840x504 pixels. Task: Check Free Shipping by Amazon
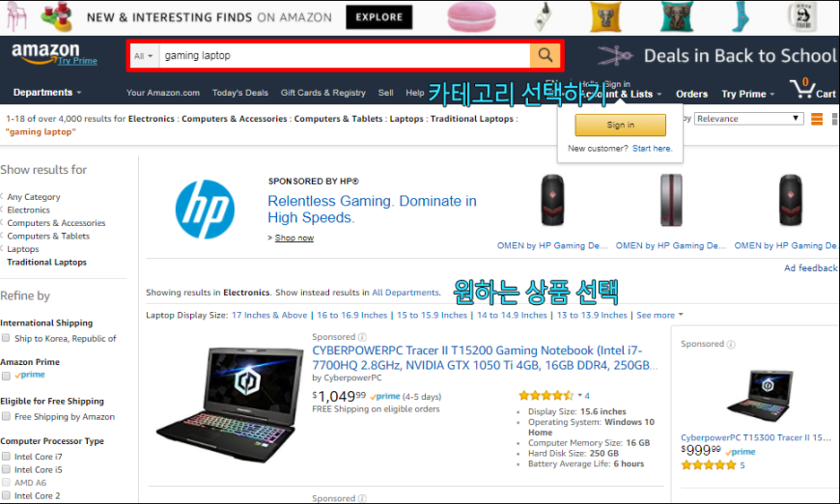6,416
